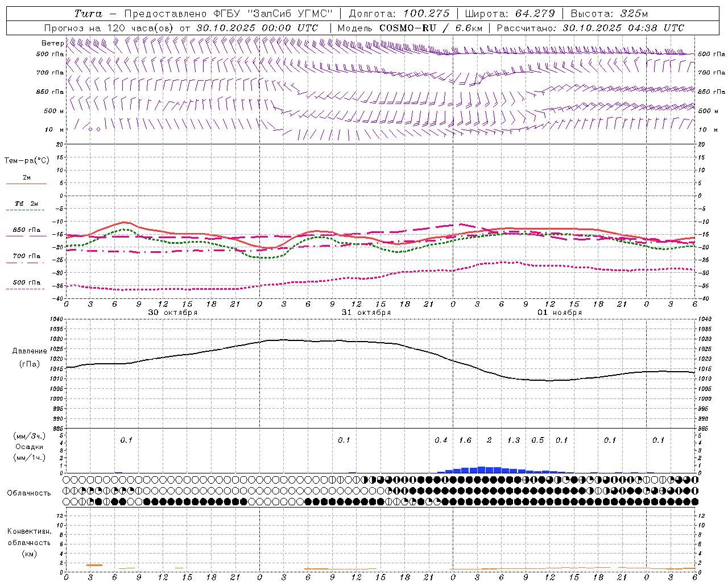The height and width of the screenshot is (582, 728).
Task: Select the 01 ноября date label
Action: coord(560,313)
